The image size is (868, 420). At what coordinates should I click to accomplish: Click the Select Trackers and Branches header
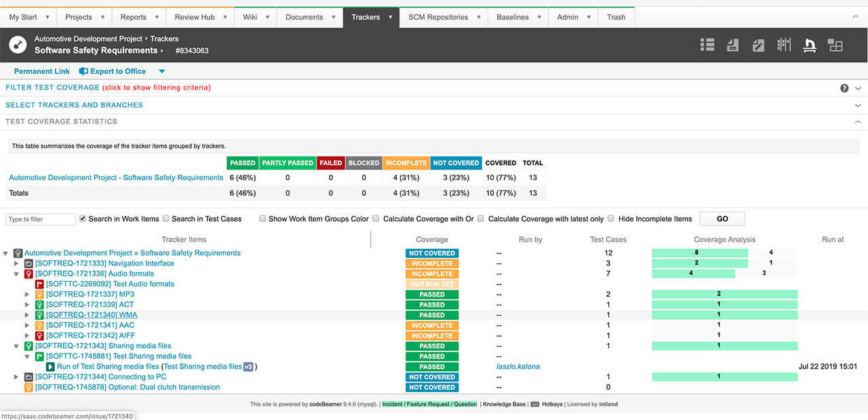(x=74, y=105)
